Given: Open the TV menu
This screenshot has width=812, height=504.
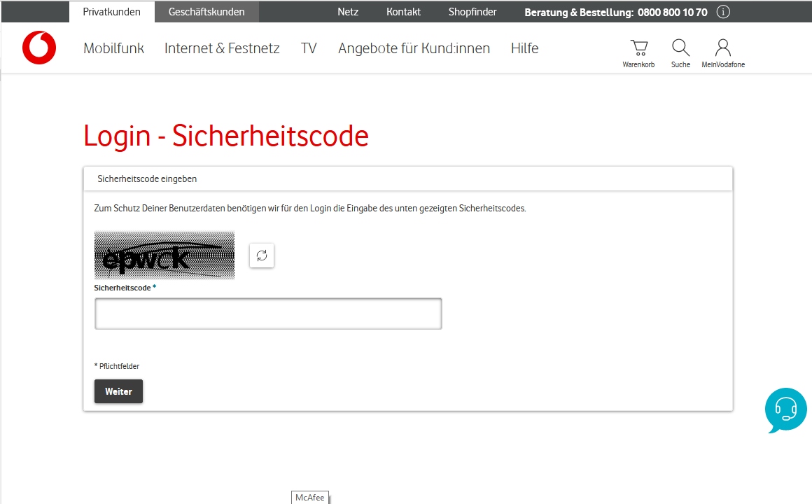Looking at the screenshot, I should [x=309, y=48].
